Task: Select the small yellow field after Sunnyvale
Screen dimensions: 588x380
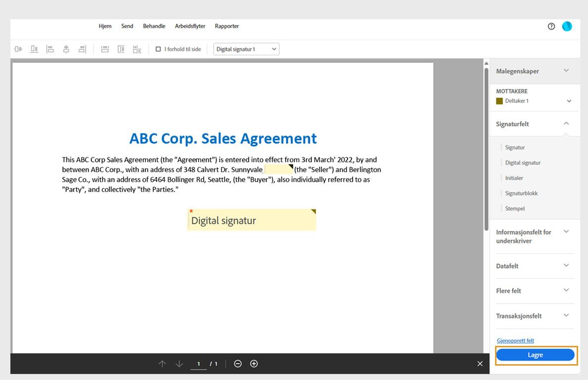Action: [x=279, y=170]
